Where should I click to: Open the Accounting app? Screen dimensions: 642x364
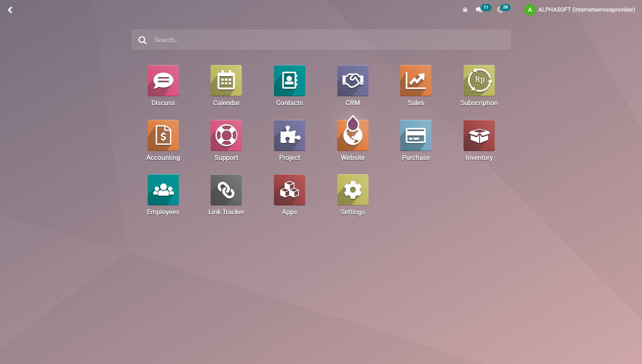(x=163, y=135)
